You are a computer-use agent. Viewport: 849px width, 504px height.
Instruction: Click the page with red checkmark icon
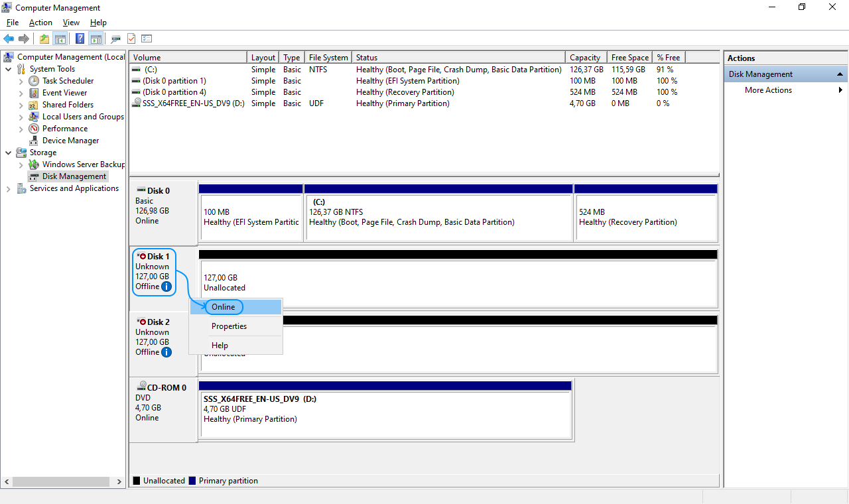(x=131, y=38)
